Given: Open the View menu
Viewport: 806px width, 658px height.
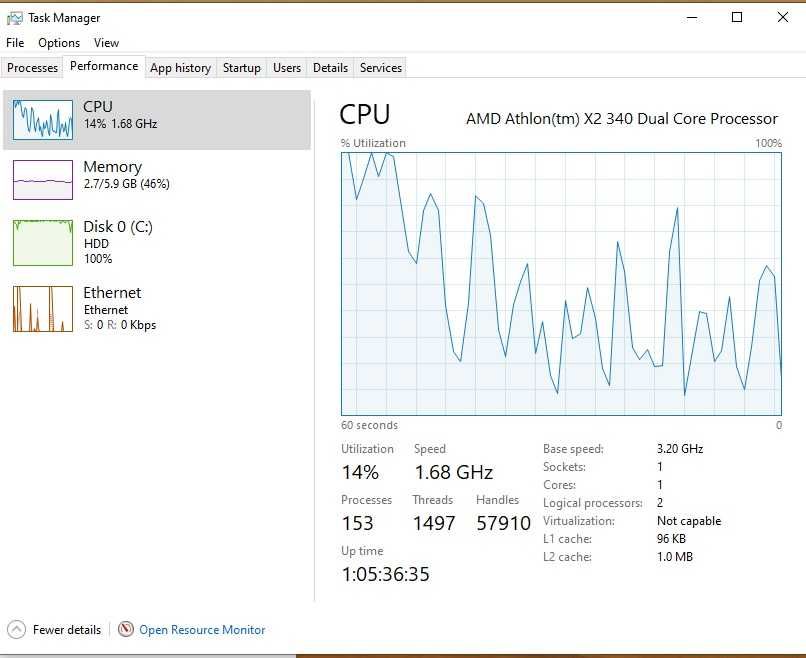Looking at the screenshot, I should coord(106,43).
